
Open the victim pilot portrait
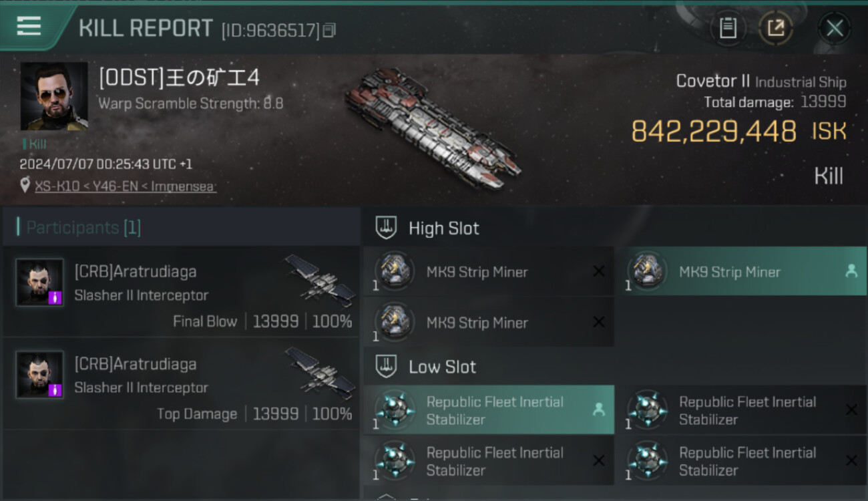(53, 96)
